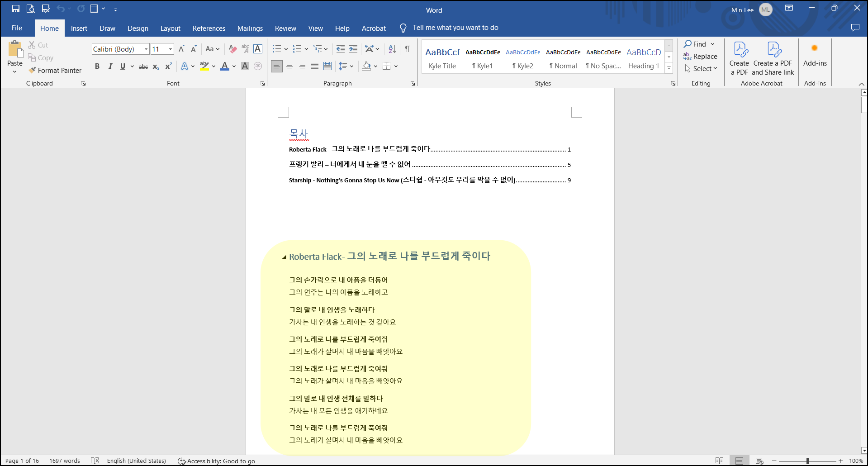The image size is (868, 466).
Task: Open the Add-ins button
Action: coord(815,55)
